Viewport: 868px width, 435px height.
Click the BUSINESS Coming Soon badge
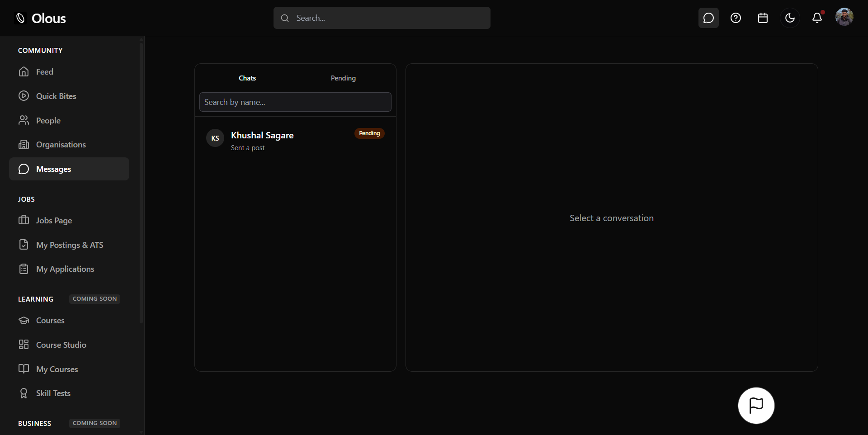(x=95, y=423)
